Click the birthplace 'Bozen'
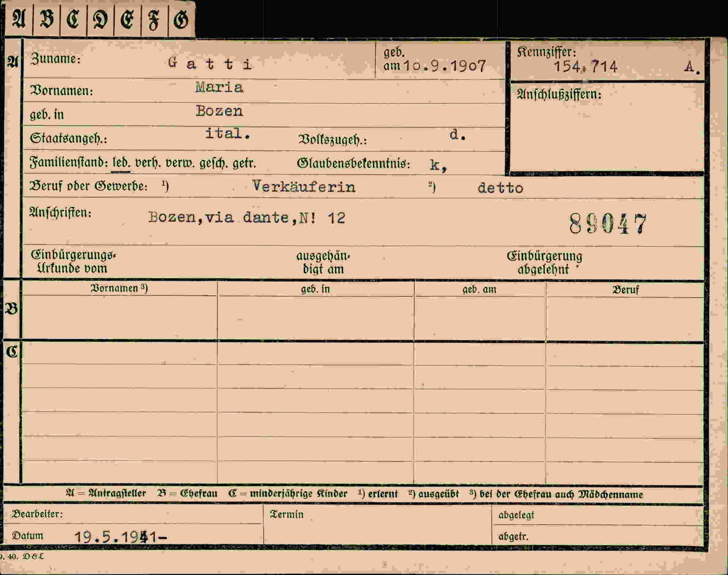 tap(219, 111)
